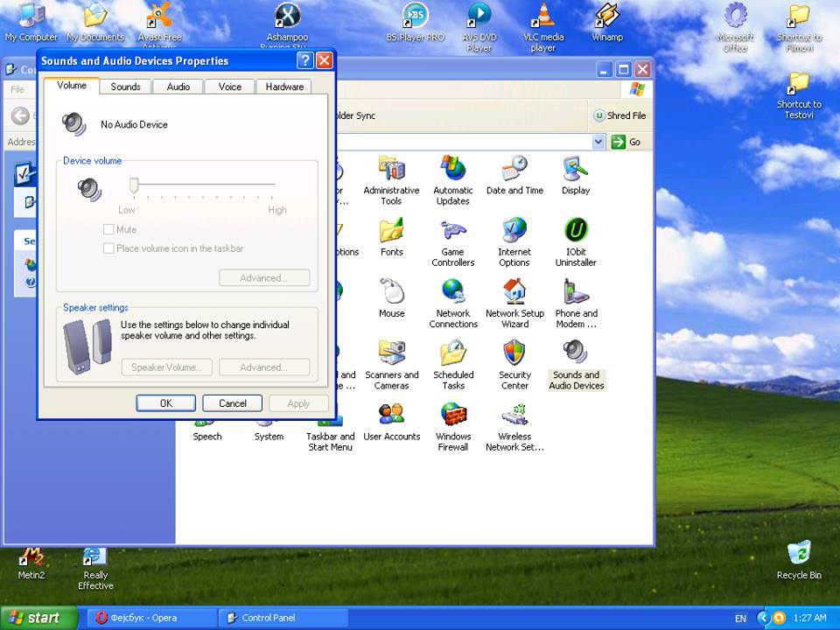This screenshot has height=630, width=840.
Task: Open the Administrative Tools icon
Action: tap(391, 171)
